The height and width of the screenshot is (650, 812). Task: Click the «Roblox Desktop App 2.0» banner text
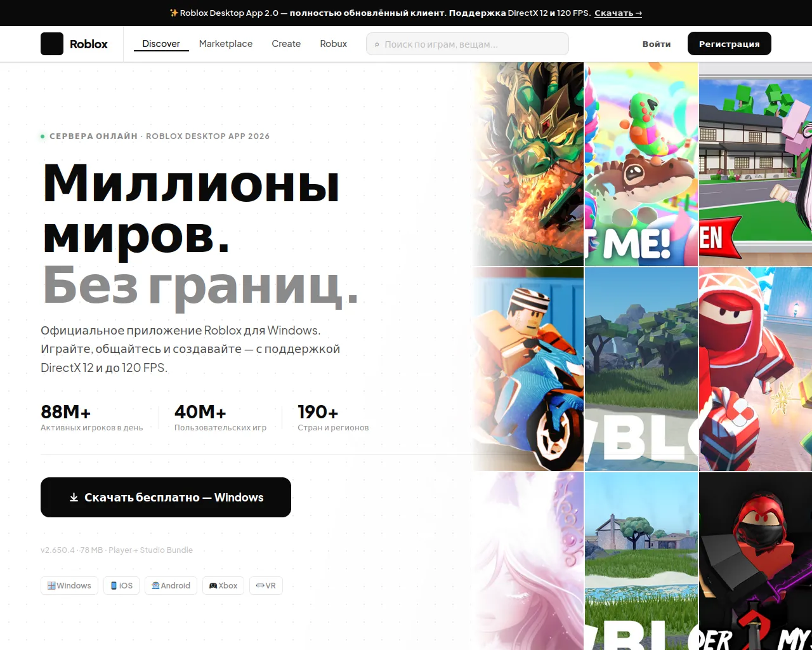click(229, 13)
